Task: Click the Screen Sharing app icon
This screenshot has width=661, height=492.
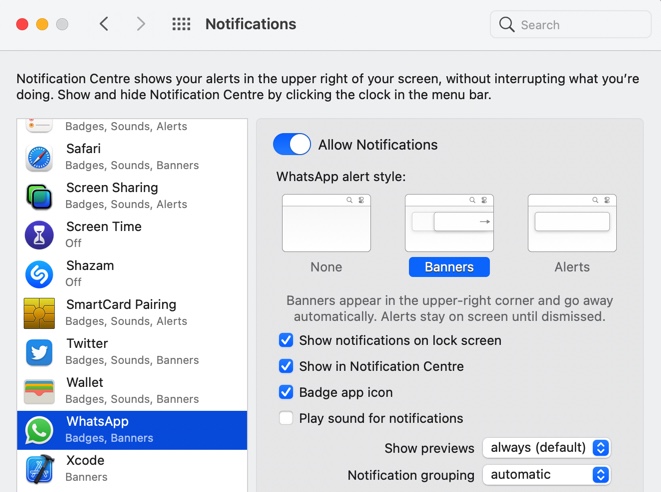Action: click(x=39, y=196)
